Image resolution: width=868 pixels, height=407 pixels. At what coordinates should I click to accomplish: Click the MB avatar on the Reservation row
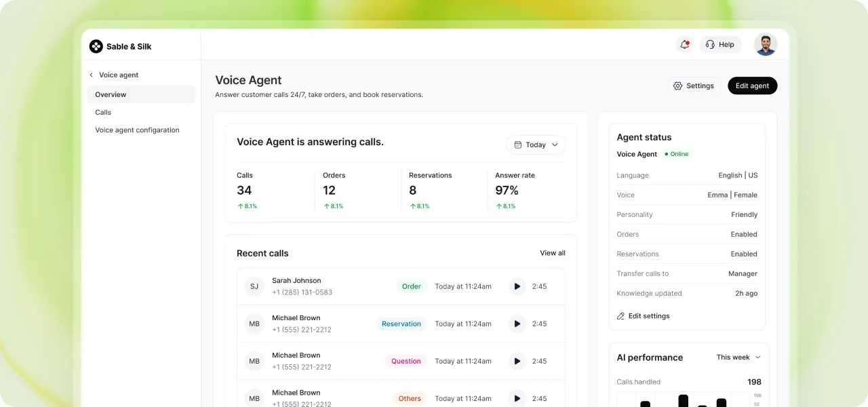pos(254,324)
